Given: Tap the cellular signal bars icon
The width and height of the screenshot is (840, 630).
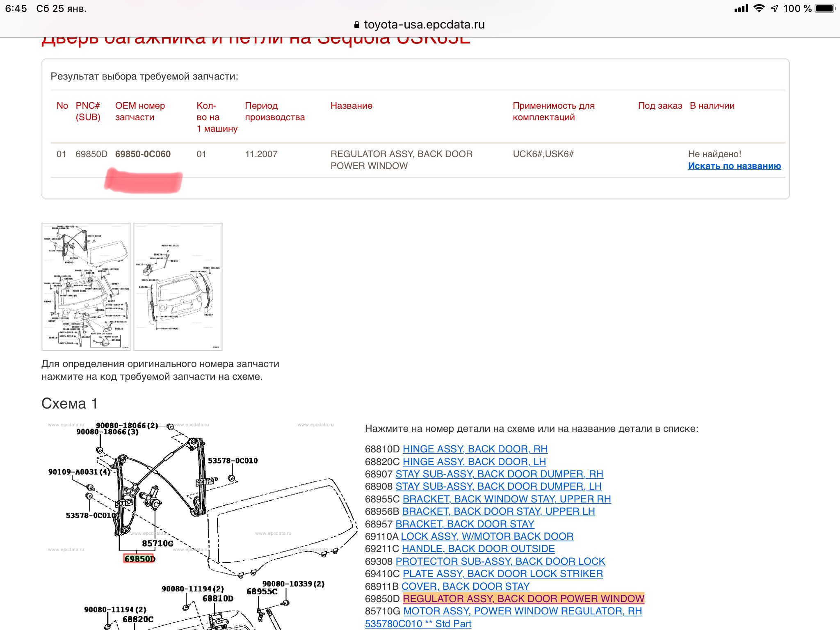Looking at the screenshot, I should (741, 9).
